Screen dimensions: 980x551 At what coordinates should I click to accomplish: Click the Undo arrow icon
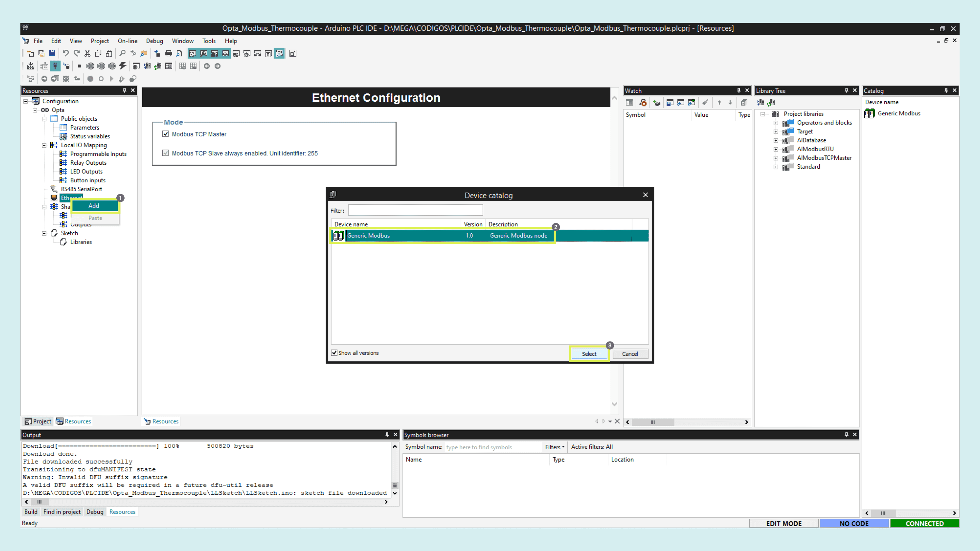66,53
